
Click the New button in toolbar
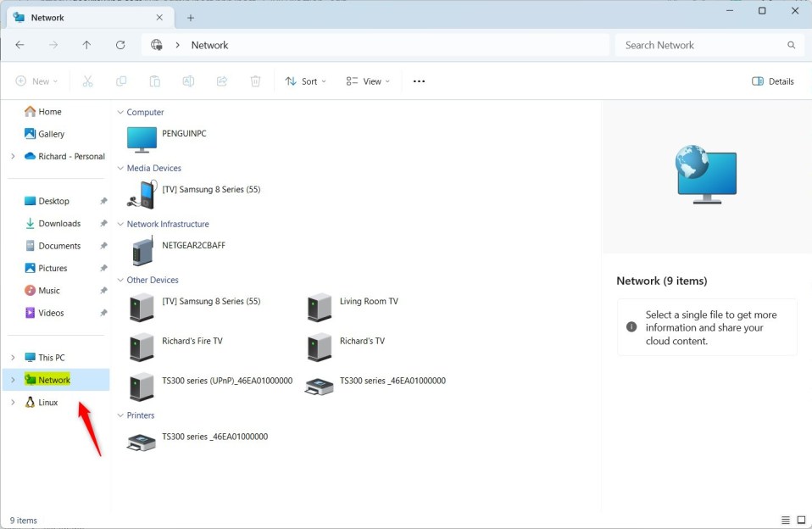point(37,81)
